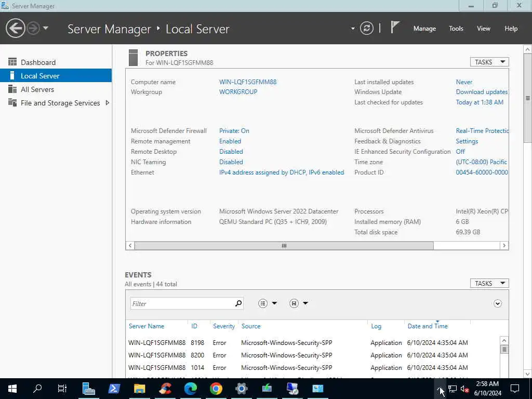Image resolution: width=532 pixels, height=399 pixels.
Task: Expand File and Storage Services arrow
Action: click(107, 102)
